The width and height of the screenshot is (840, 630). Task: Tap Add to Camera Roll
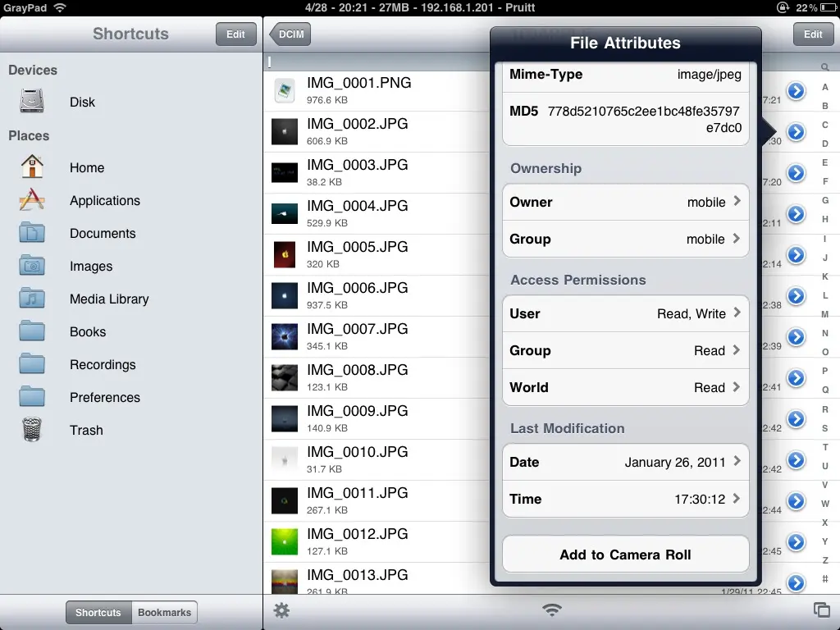point(625,555)
